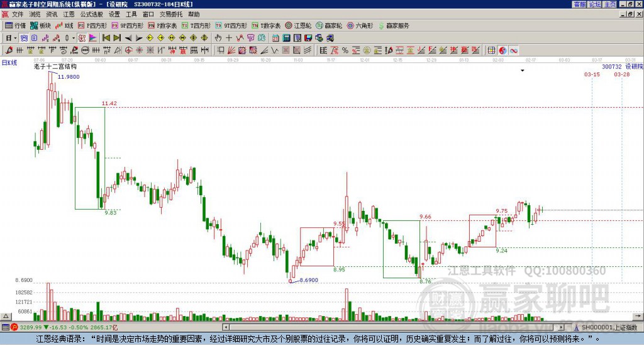
Task: Open the P数字表 tool
Action: (x=163, y=25)
